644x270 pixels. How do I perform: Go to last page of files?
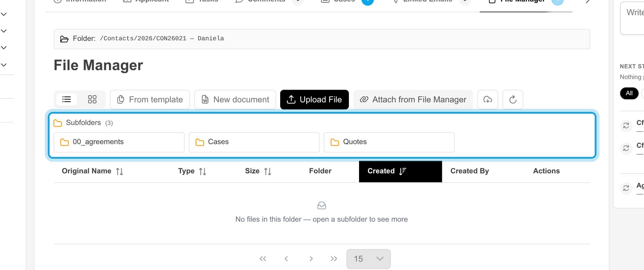pos(334,259)
